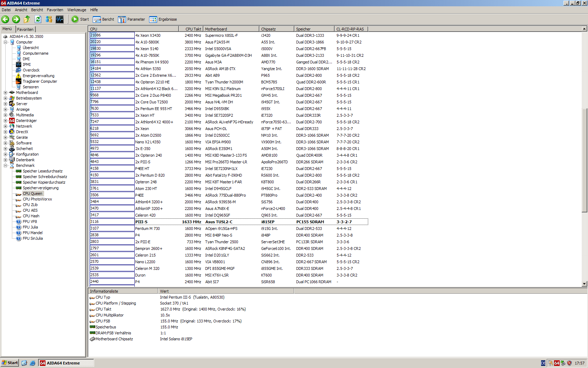Image resolution: width=588 pixels, height=368 pixels.
Task: Select CPU AES benchmark
Action: pos(30,210)
